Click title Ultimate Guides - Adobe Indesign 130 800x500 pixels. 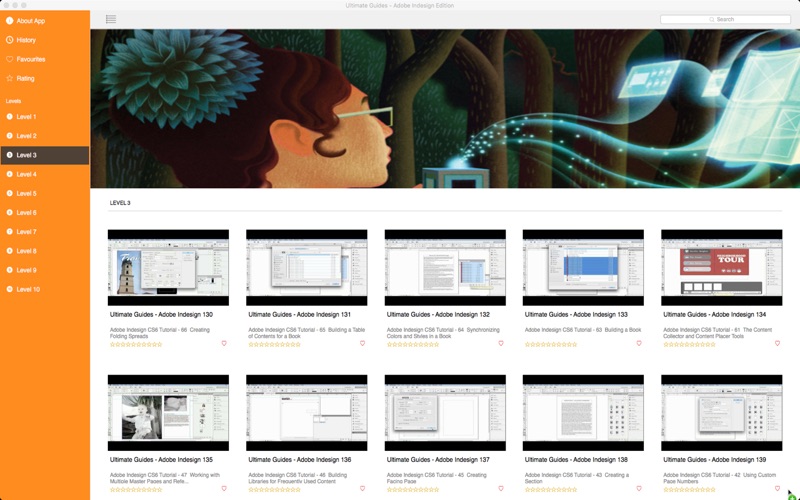(x=161, y=315)
